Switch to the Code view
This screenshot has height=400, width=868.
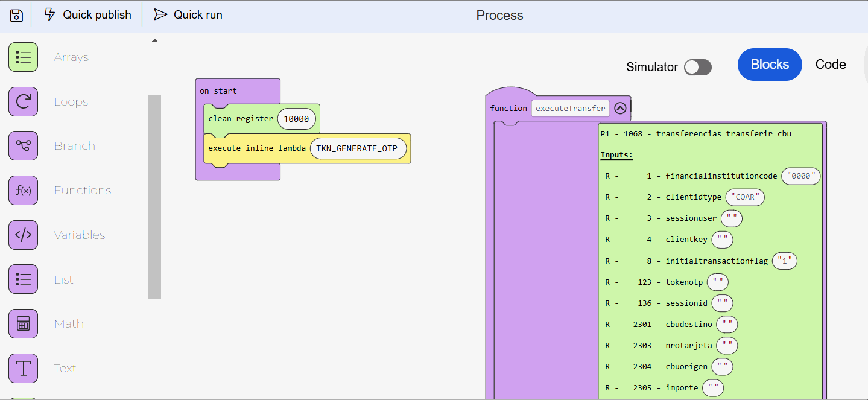(x=831, y=65)
